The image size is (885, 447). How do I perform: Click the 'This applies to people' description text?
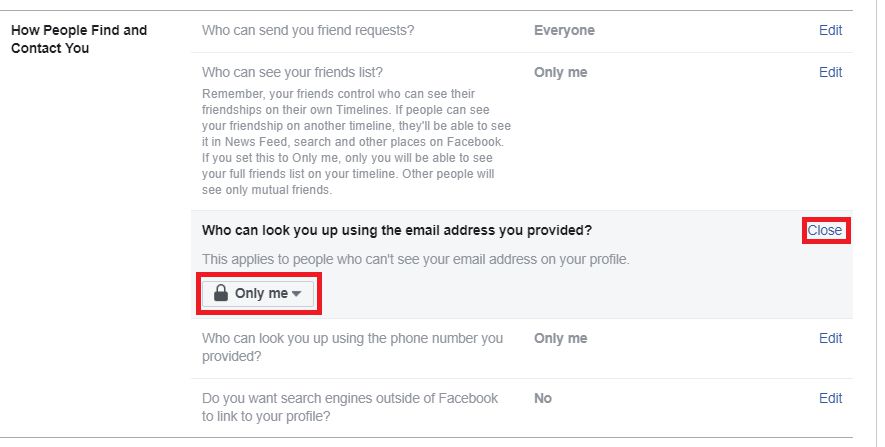point(415,260)
